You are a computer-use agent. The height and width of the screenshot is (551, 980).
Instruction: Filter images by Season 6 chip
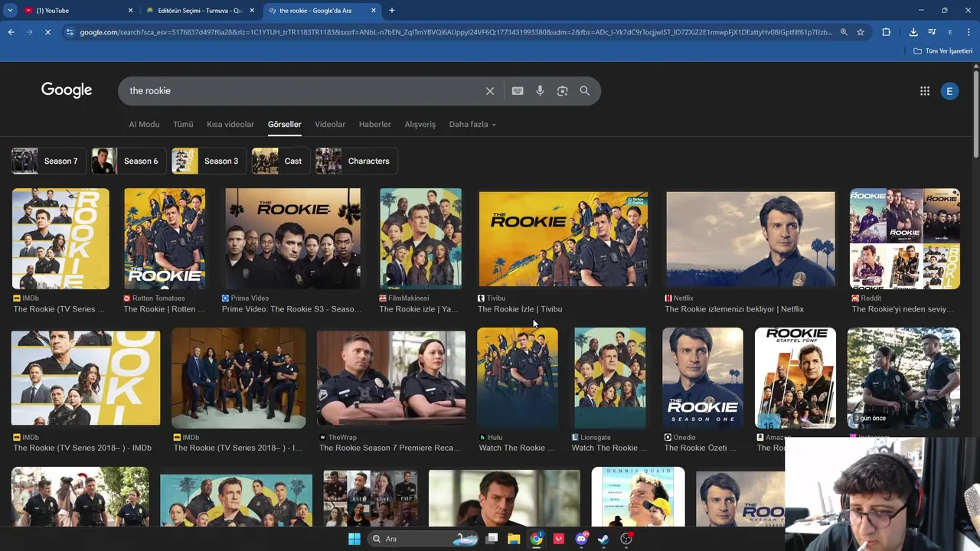tap(129, 161)
